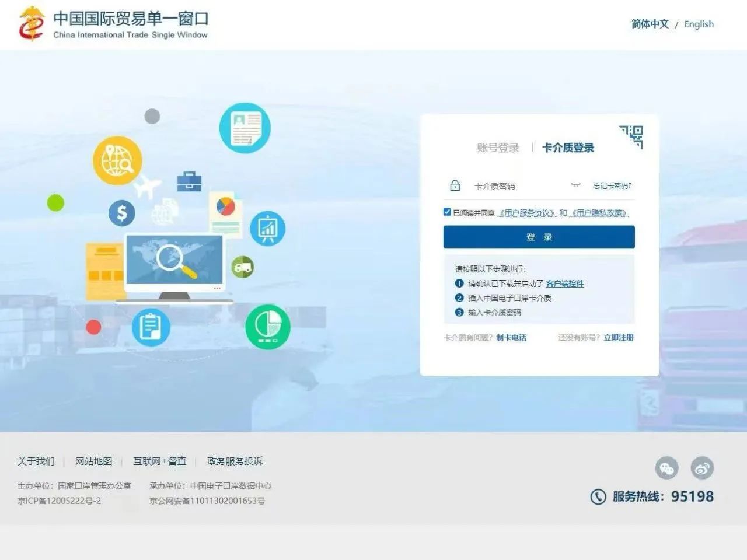The height and width of the screenshot is (560, 747).
Task: Open the 用户隐私政策 link
Action: pos(599,213)
